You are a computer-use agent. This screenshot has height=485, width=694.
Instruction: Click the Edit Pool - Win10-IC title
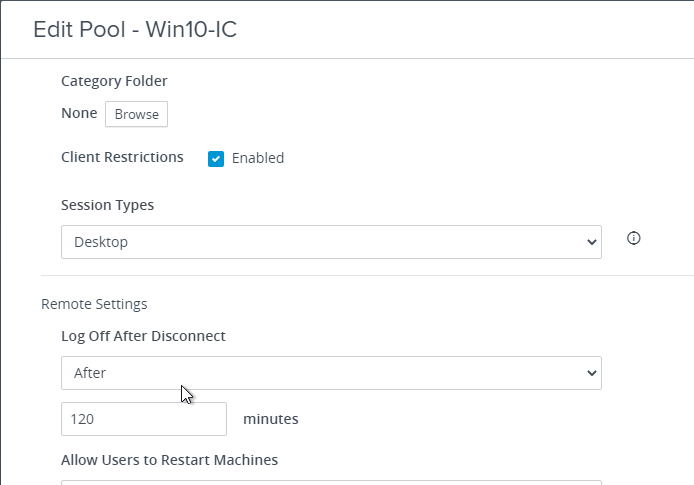[x=135, y=30]
